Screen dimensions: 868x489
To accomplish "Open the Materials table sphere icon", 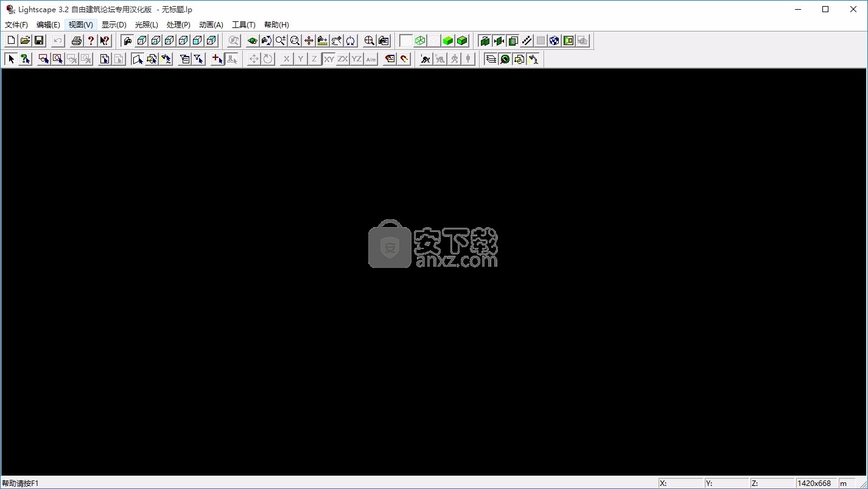I will (505, 59).
